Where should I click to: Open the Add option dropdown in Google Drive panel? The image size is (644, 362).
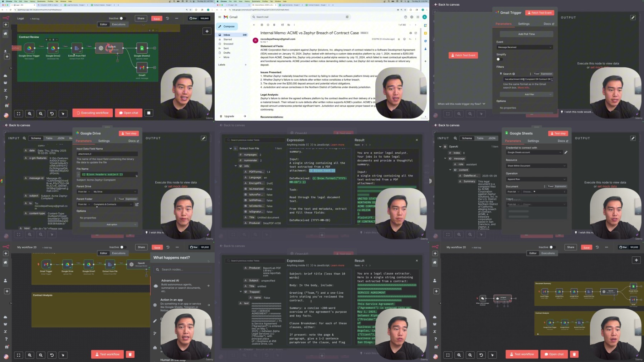tap(109, 225)
